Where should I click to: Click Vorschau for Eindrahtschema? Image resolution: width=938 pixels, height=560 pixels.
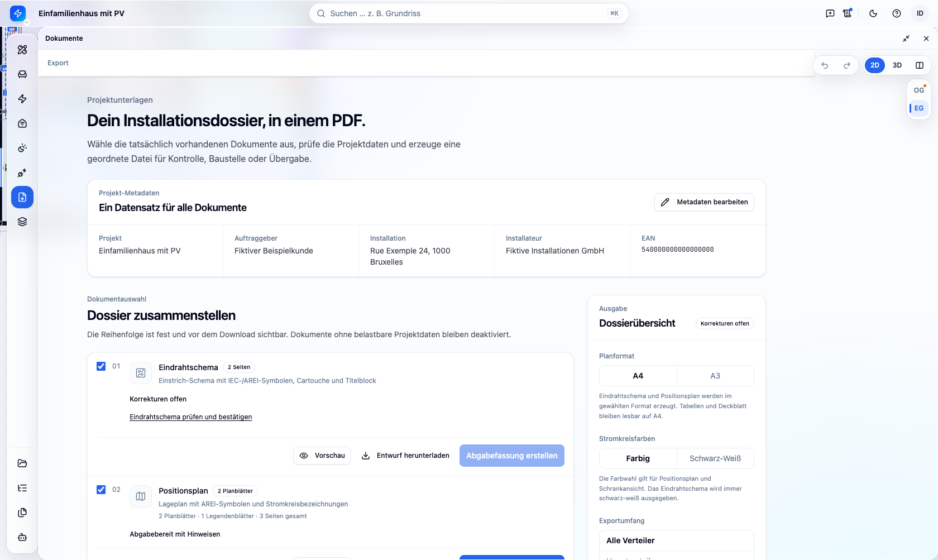coord(322,456)
